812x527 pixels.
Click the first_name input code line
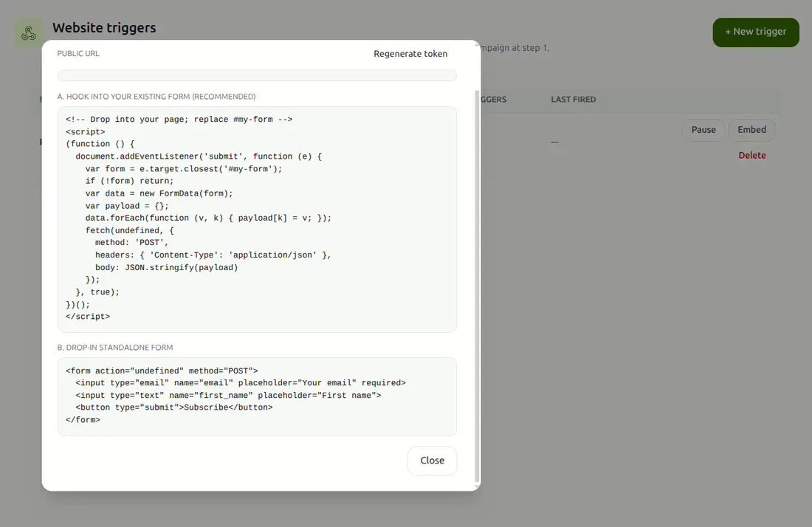pos(228,396)
